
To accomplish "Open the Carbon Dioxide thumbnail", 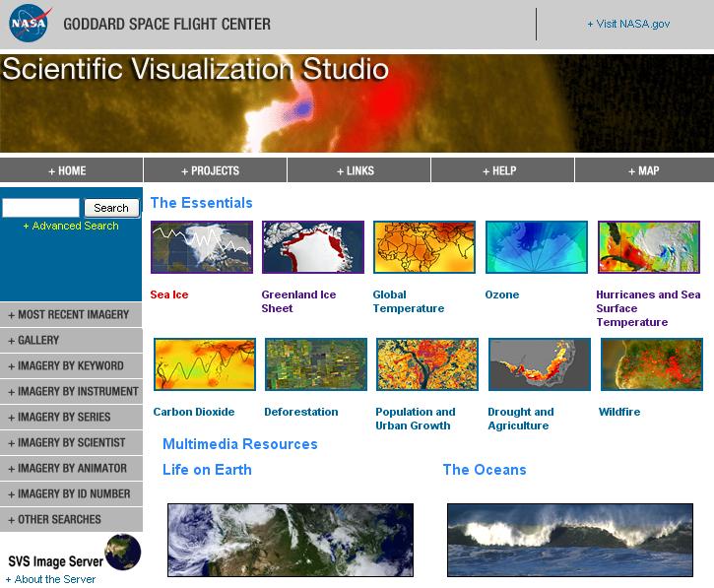I will click(x=205, y=363).
